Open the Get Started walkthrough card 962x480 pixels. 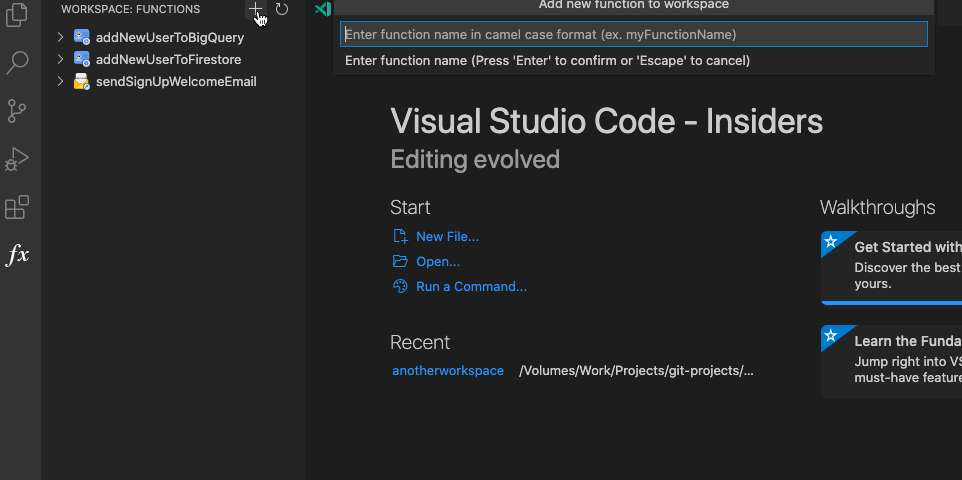coord(891,268)
